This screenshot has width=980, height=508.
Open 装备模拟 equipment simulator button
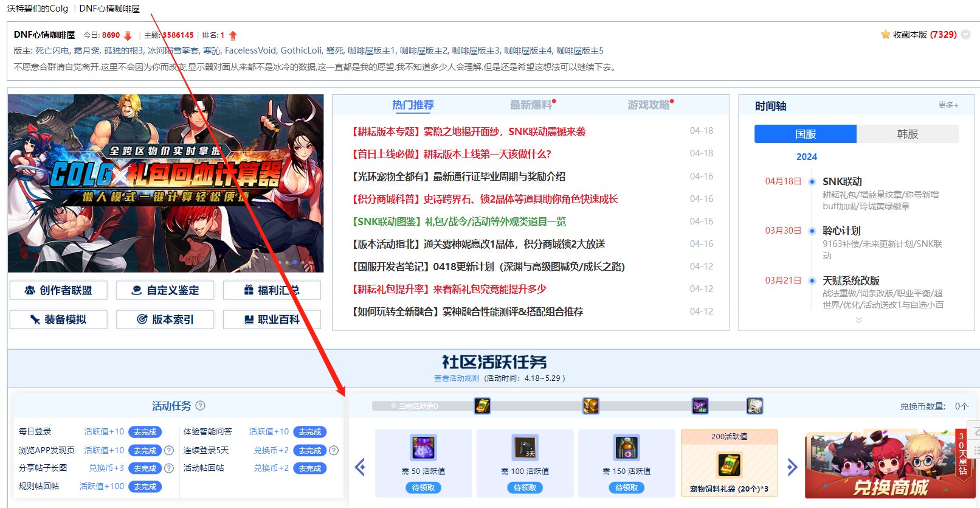(58, 319)
